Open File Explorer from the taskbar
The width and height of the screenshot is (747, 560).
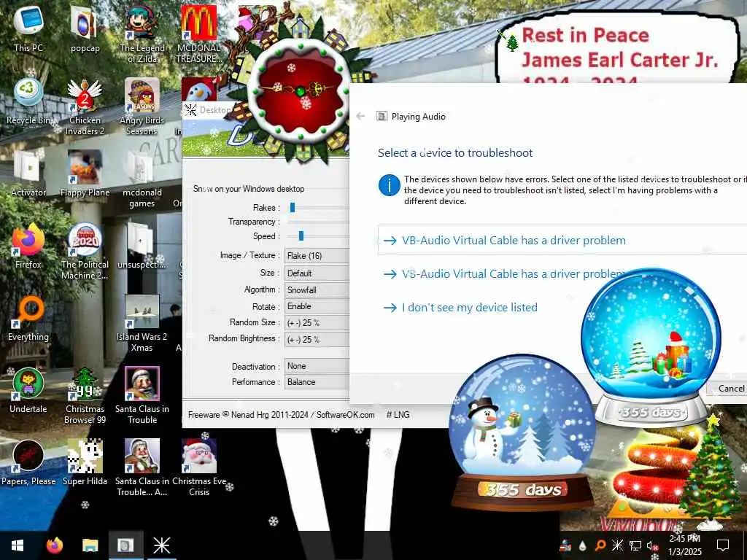click(90, 545)
